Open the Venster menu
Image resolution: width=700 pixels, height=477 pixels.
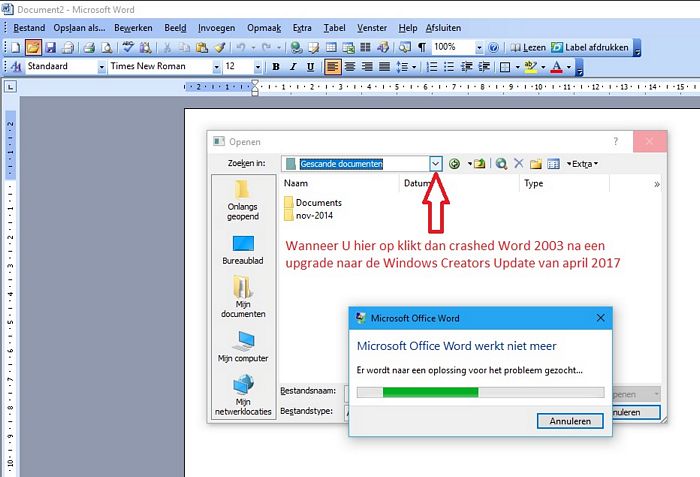[372, 28]
